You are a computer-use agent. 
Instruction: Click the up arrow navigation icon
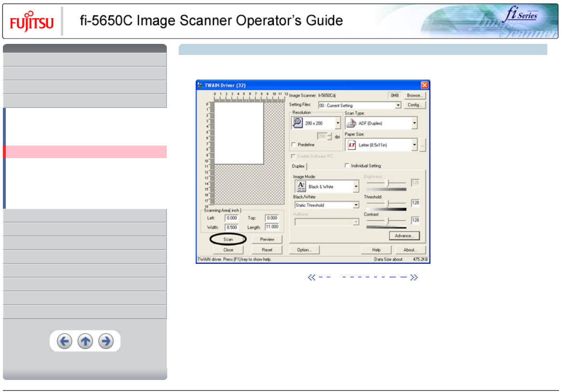(x=85, y=341)
